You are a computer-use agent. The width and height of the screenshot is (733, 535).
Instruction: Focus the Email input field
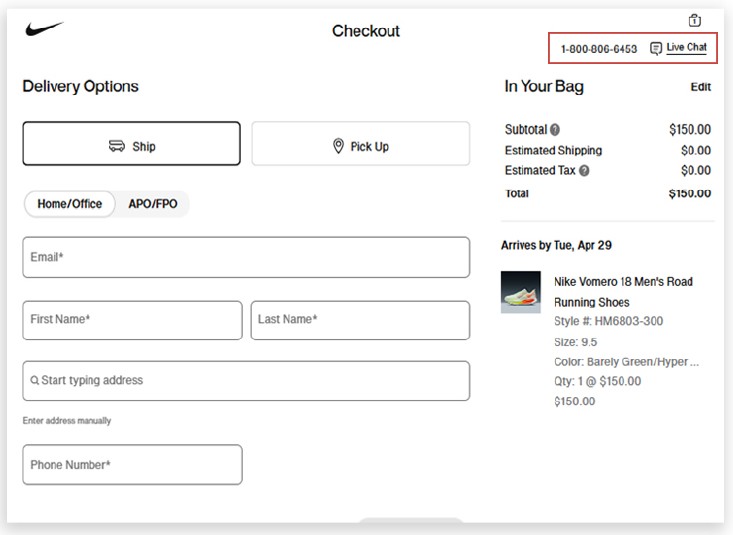pyautogui.click(x=246, y=257)
